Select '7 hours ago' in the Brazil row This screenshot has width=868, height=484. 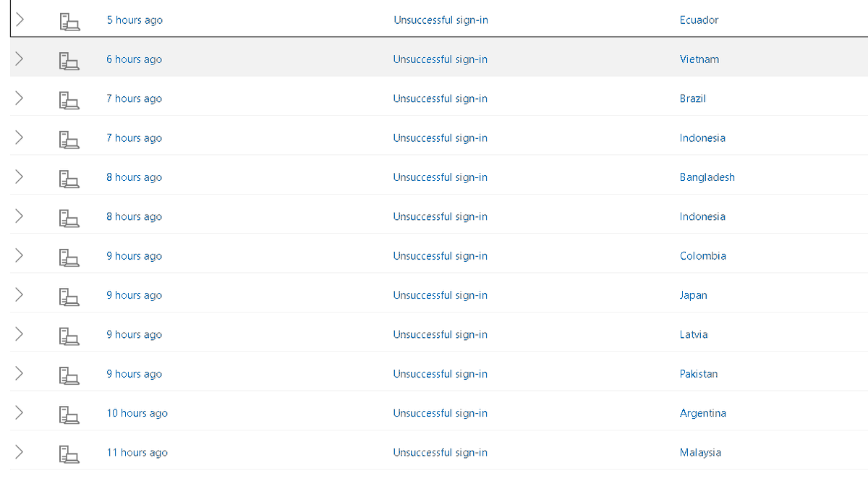click(x=135, y=98)
